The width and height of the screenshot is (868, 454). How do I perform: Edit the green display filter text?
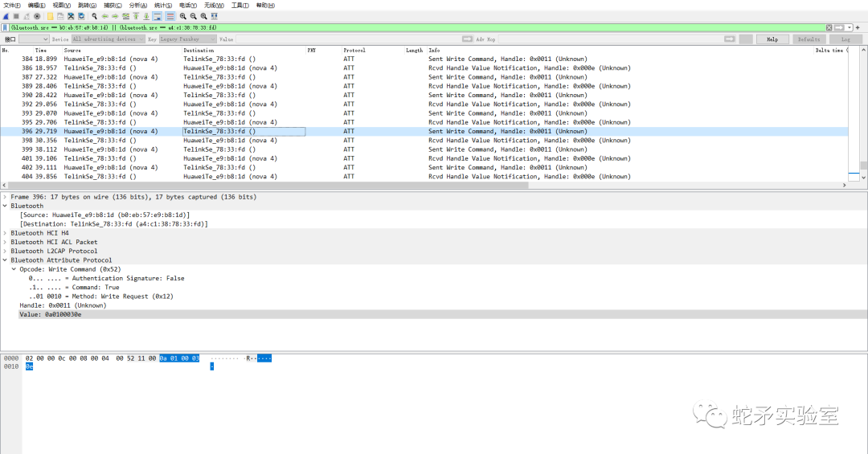(416, 27)
